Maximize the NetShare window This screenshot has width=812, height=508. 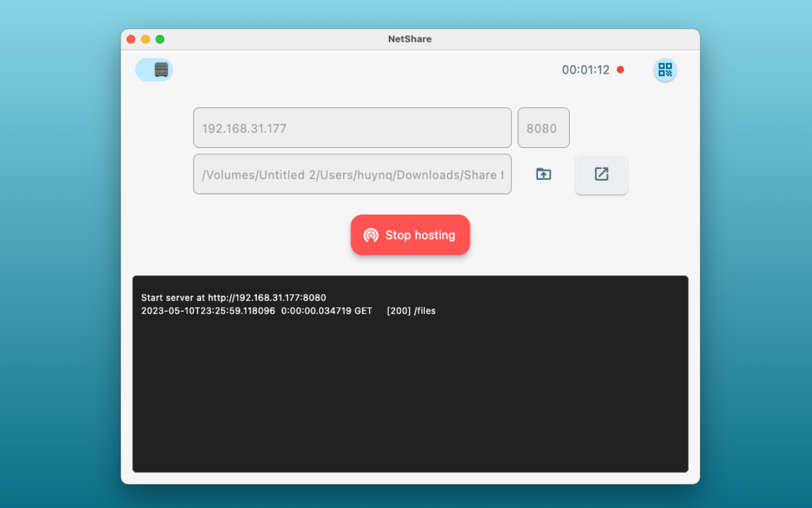coord(160,39)
